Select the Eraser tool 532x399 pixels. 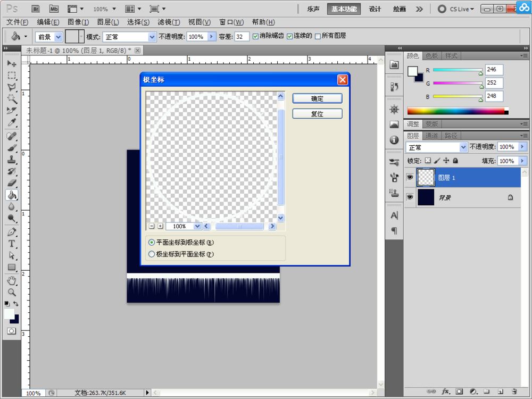[x=12, y=183]
